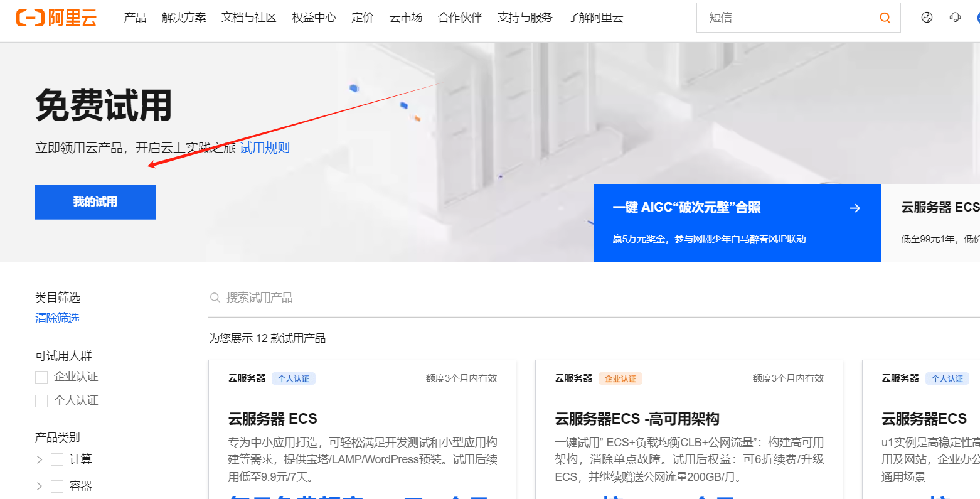
Task: Tick the 个人认证 filter checkbox
Action: (x=41, y=401)
